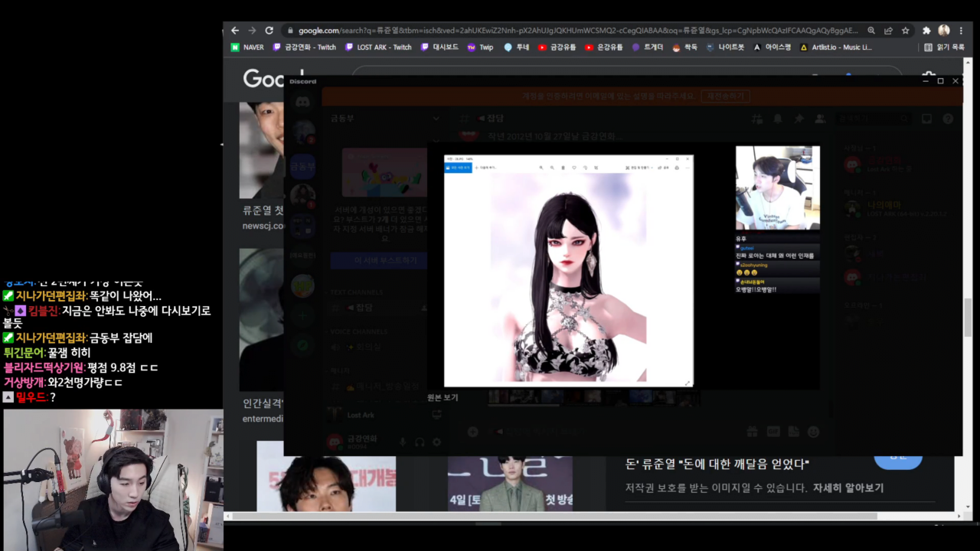Collapse the TEXT CHANNELS category

[x=357, y=292]
